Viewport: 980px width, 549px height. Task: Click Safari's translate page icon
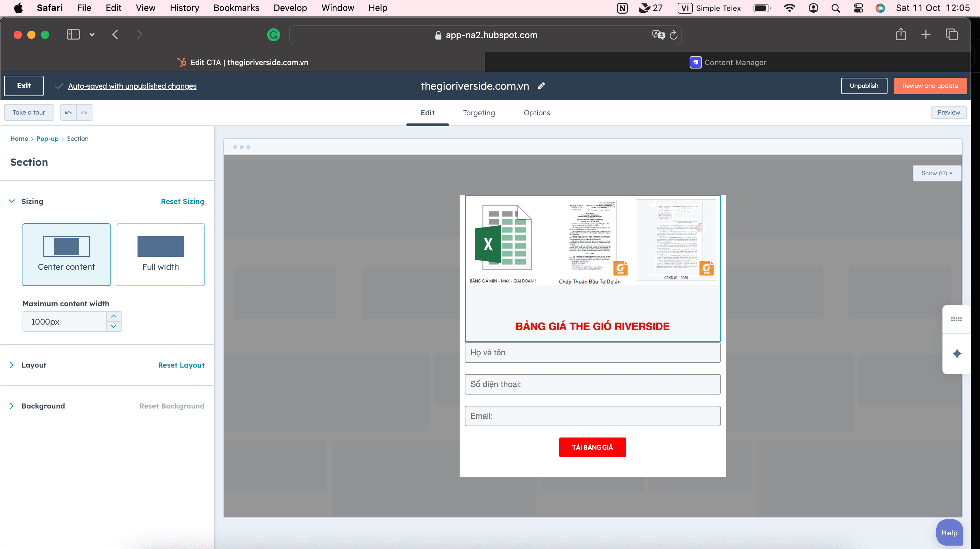658,35
